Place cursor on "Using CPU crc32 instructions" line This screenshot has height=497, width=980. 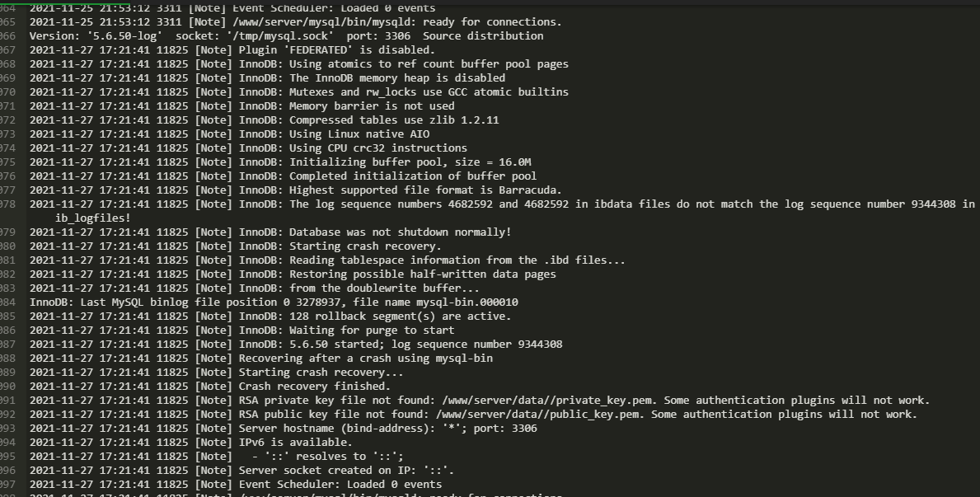click(248, 148)
